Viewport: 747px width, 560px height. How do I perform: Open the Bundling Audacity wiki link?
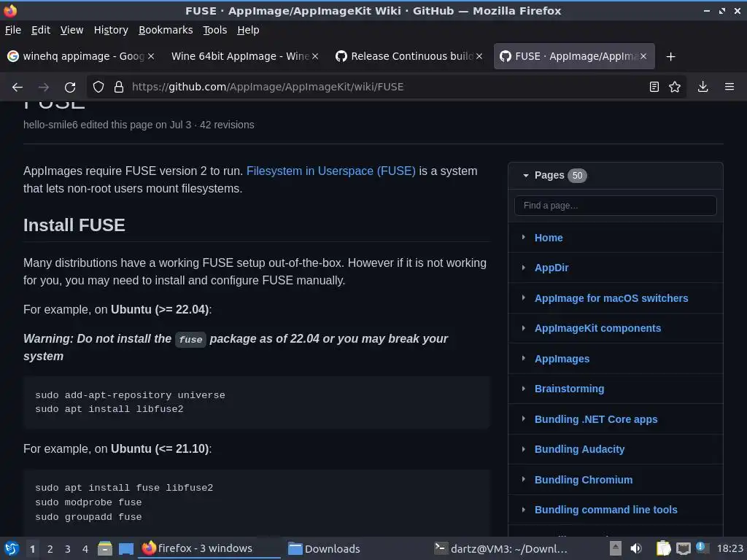point(579,449)
